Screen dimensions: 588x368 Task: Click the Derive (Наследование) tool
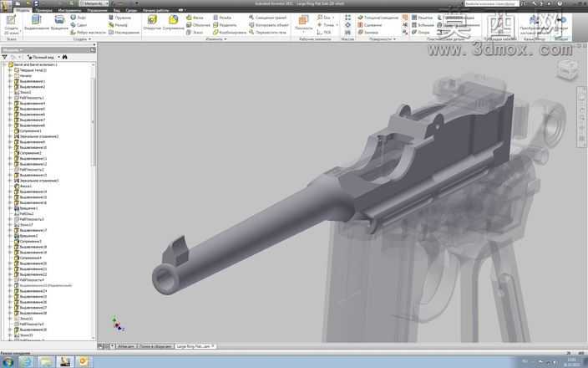click(x=124, y=33)
